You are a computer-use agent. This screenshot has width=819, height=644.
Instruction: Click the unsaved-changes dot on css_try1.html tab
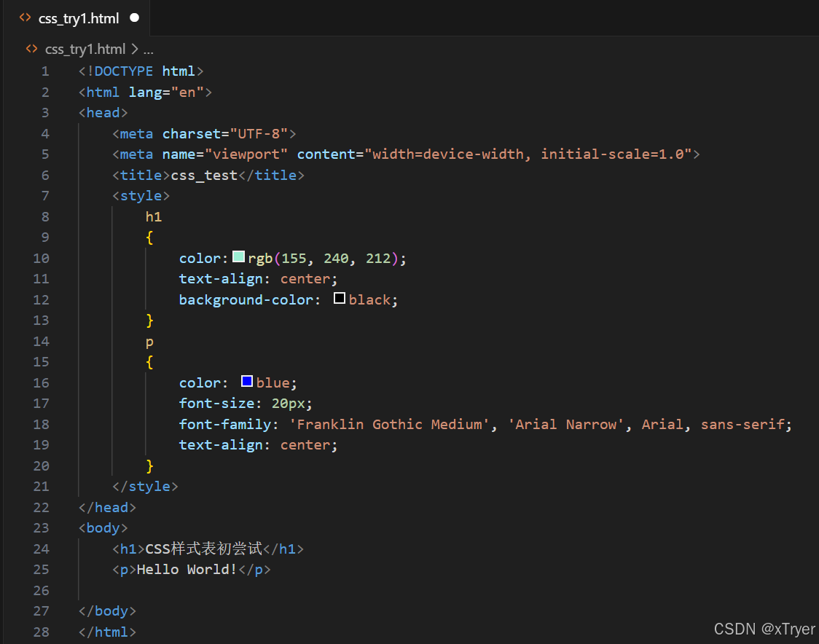134,17
